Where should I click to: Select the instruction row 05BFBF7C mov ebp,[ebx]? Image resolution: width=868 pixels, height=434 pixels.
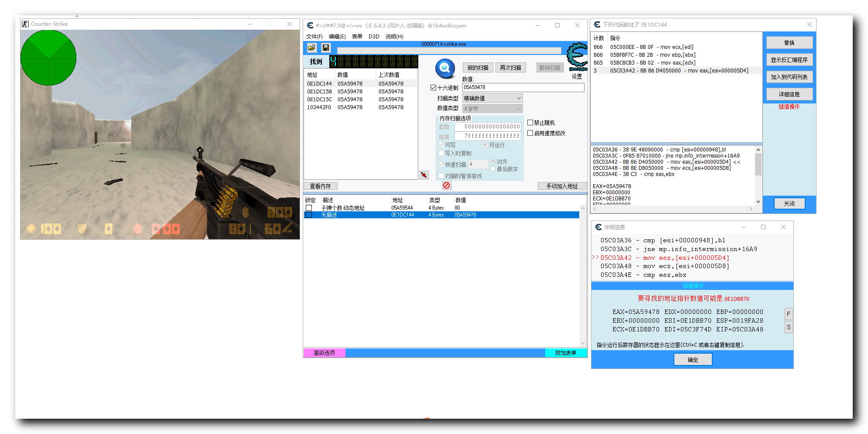[x=676, y=55]
